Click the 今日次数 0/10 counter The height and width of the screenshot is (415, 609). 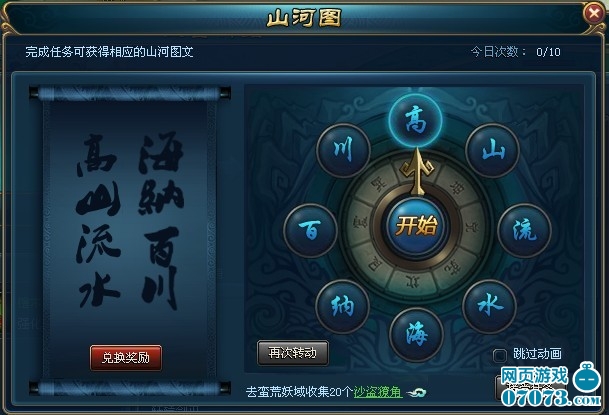(x=515, y=52)
